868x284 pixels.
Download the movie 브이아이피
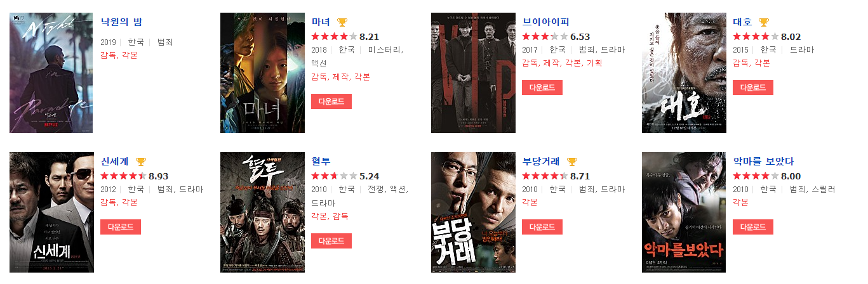[x=542, y=87]
